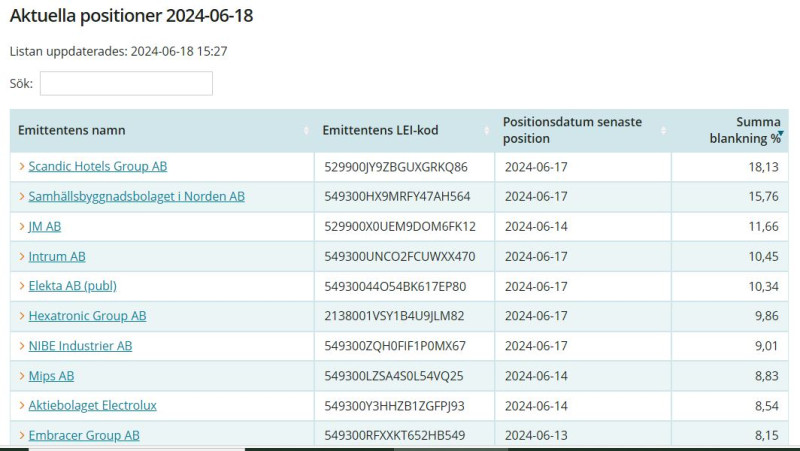Click the 9,86 blankning value
The image size is (800, 451).
(x=767, y=316)
